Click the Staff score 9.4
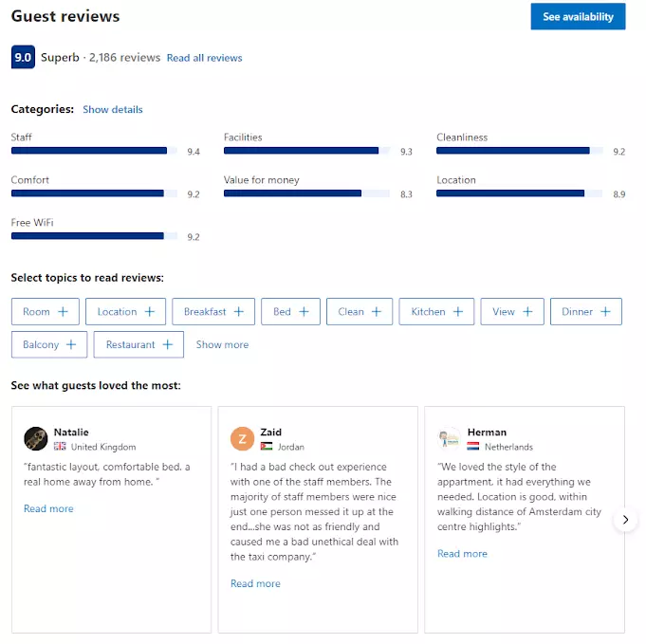 (194, 152)
